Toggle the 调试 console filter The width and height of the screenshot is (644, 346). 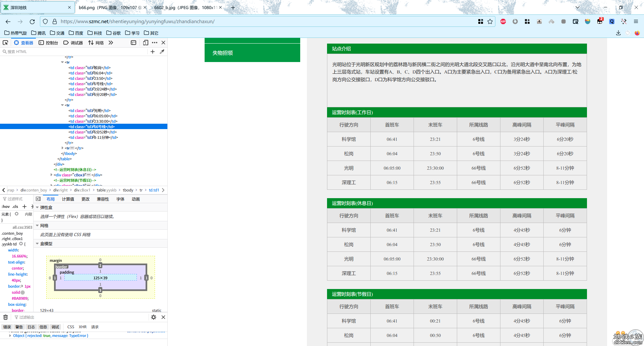[x=55, y=327]
